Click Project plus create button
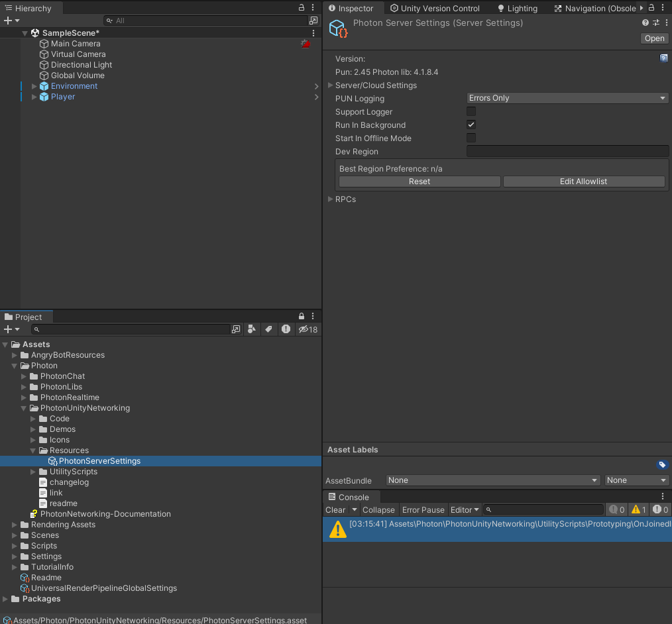The image size is (672, 624). 8,329
